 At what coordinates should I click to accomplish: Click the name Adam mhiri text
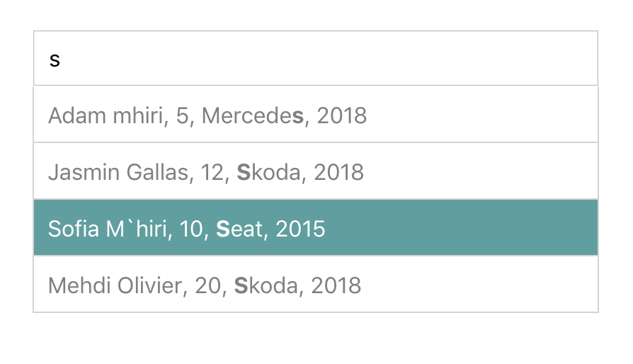pyautogui.click(x=105, y=115)
